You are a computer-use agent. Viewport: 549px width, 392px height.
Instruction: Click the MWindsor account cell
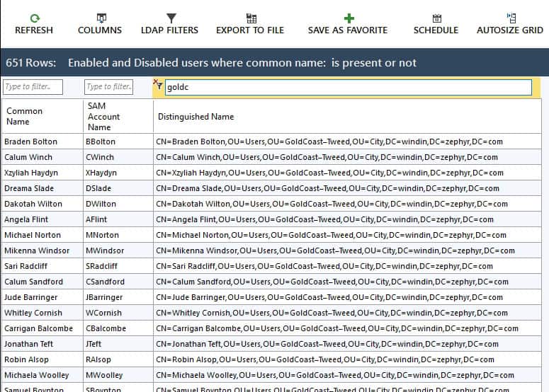pyautogui.click(x=118, y=250)
